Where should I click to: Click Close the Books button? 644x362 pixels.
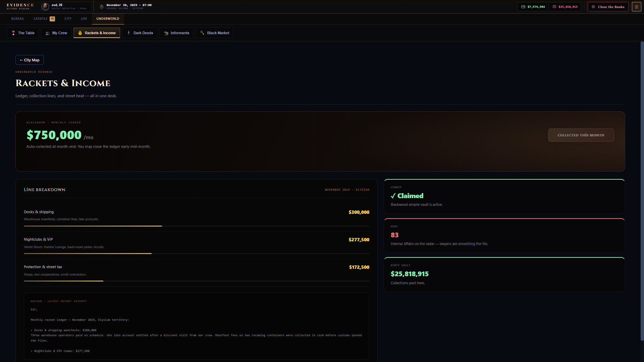(x=608, y=7)
